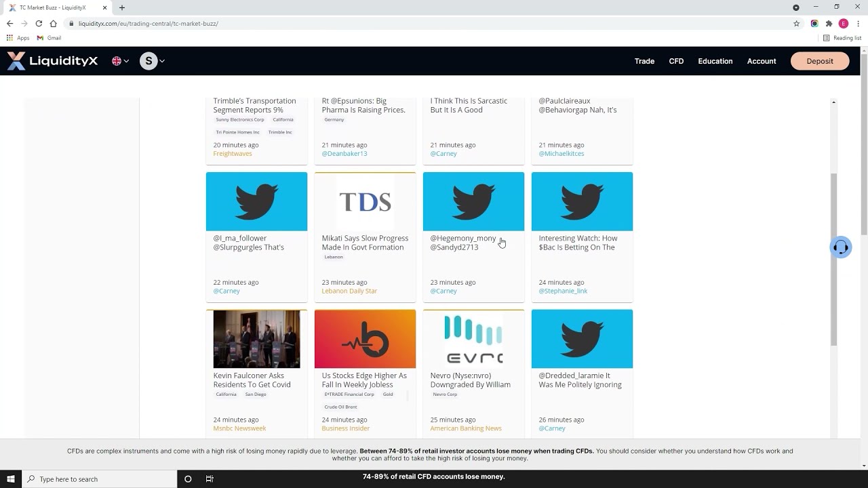Open the @Hegemony_mony Twitter thumbnail
The image size is (868, 488).
point(473,201)
